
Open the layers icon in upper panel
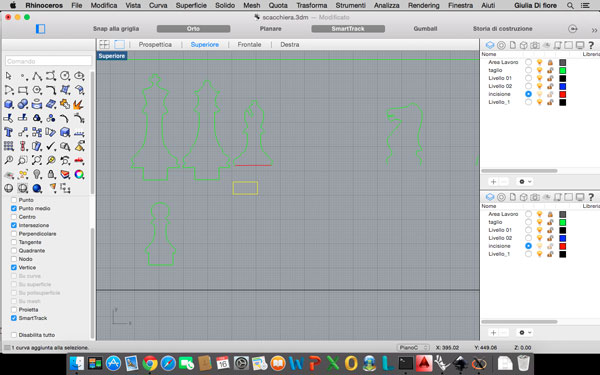(490, 45)
